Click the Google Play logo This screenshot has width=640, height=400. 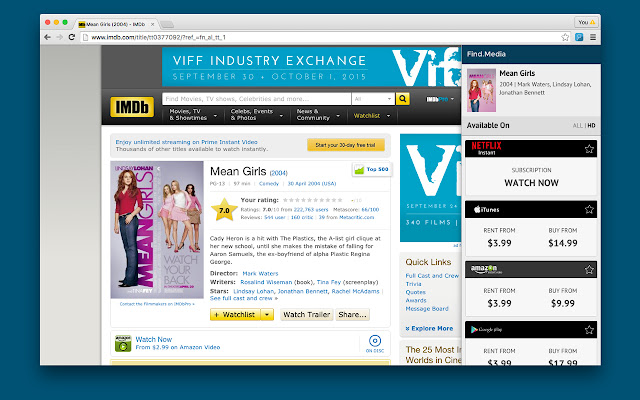pyautogui.click(x=486, y=329)
